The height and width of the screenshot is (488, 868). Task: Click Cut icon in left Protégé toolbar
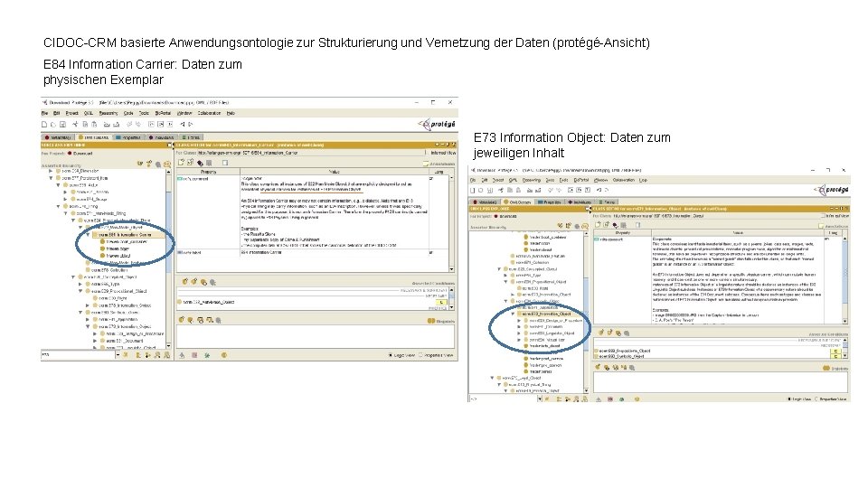coord(75,125)
